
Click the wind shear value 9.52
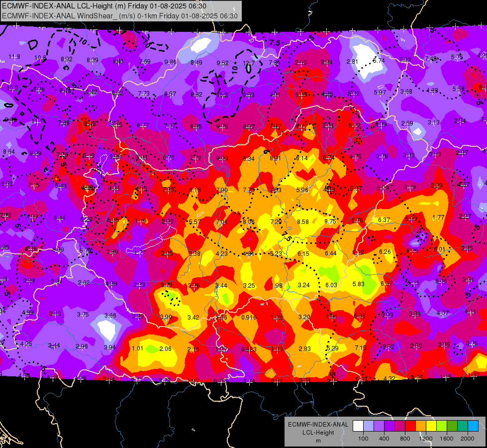coord(222,63)
